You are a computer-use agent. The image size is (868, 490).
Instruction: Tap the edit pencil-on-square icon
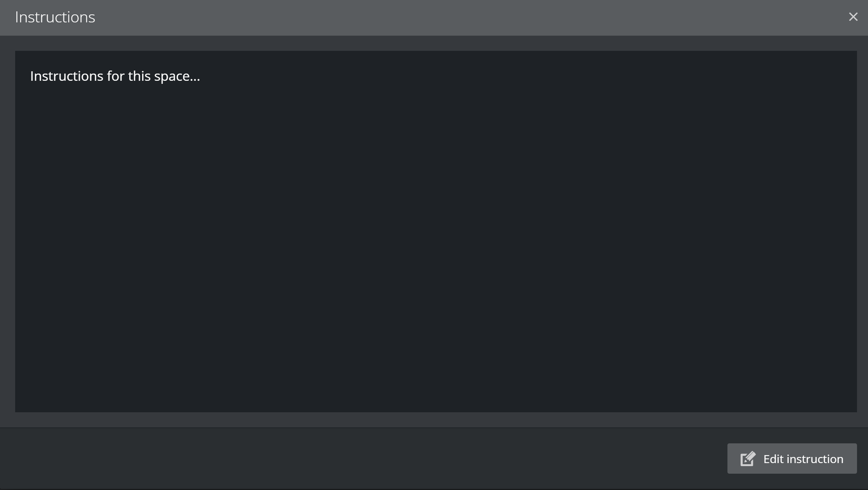pos(748,459)
